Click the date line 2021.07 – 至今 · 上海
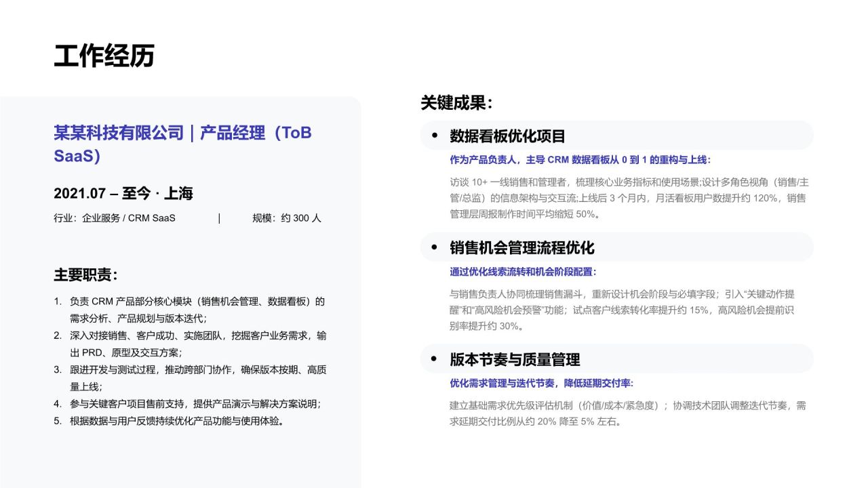This screenshot has height=488, width=868. (123, 194)
